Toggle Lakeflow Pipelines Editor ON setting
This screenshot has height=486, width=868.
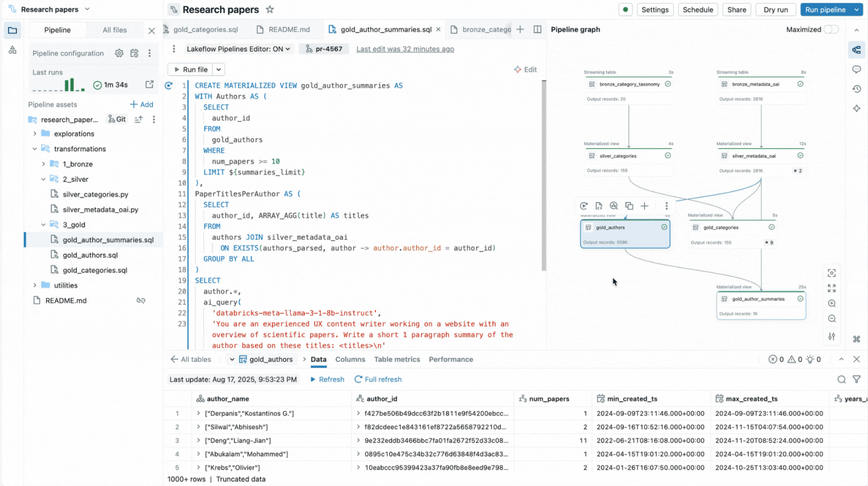[x=238, y=49]
